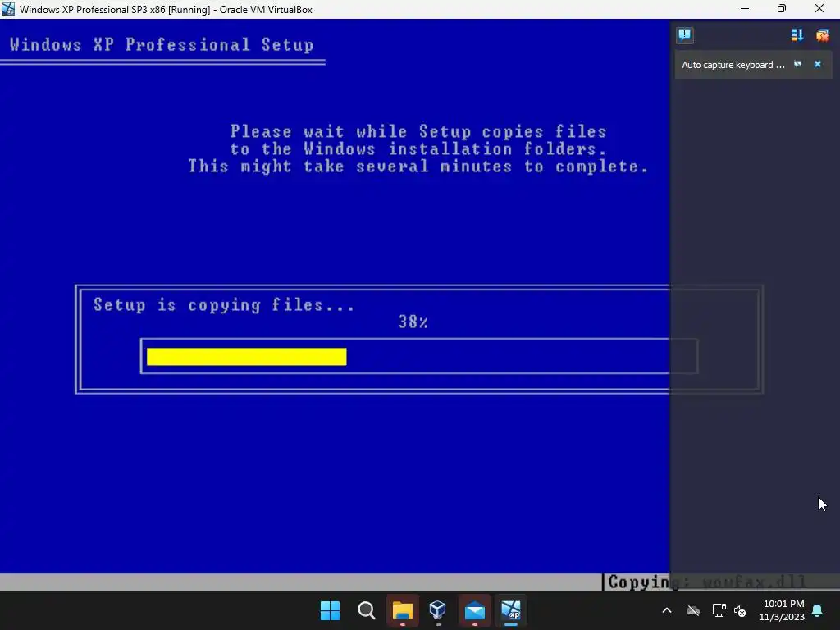840x630 pixels.
Task: Click the Windows XP Professional Setup heading
Action: click(x=162, y=44)
